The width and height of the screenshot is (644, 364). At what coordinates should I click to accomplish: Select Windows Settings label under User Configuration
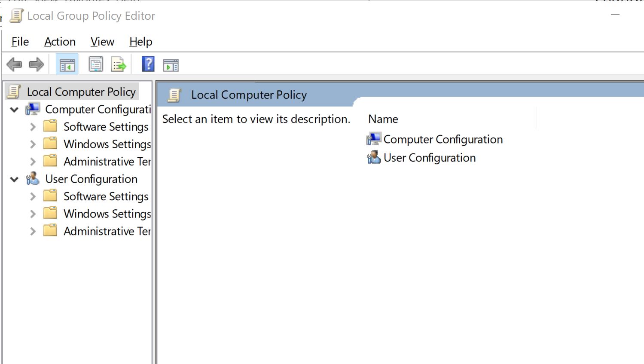point(107,214)
